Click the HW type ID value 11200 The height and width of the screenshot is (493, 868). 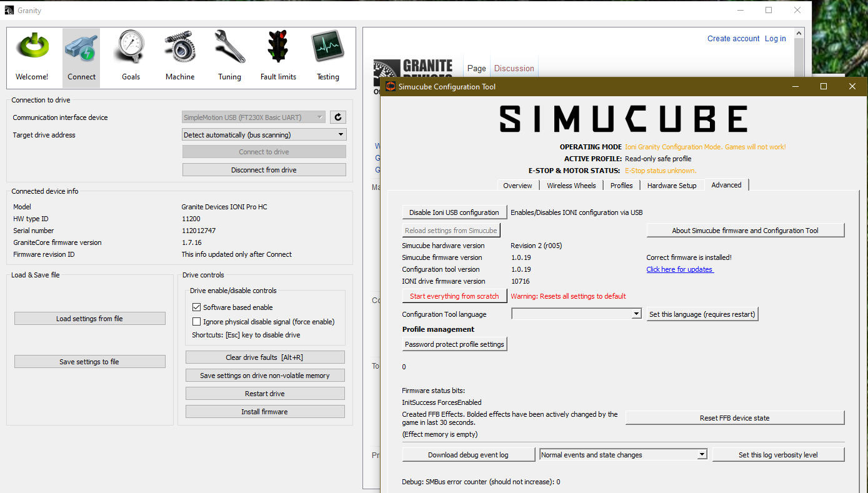pos(191,219)
